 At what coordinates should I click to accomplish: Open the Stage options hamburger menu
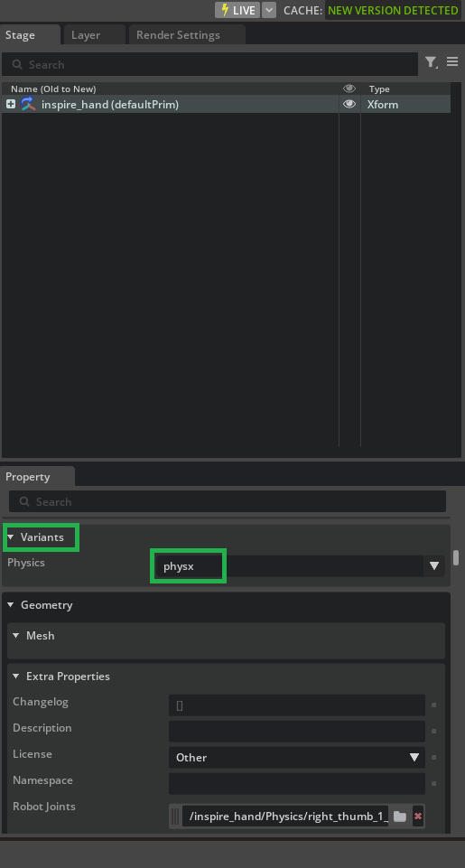point(452,62)
